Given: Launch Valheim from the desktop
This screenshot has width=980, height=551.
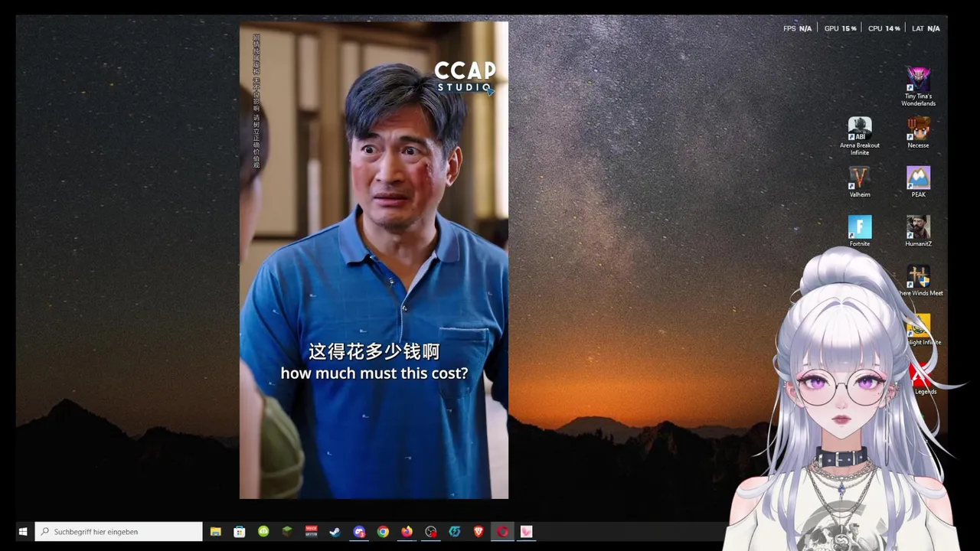Looking at the screenshot, I should (x=860, y=181).
